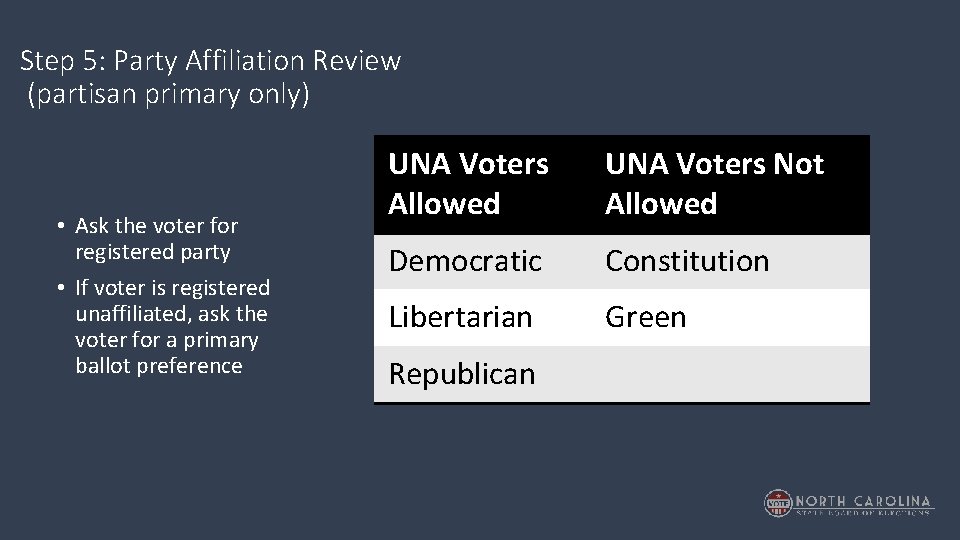Click the 'registered party' text line

tap(152, 252)
